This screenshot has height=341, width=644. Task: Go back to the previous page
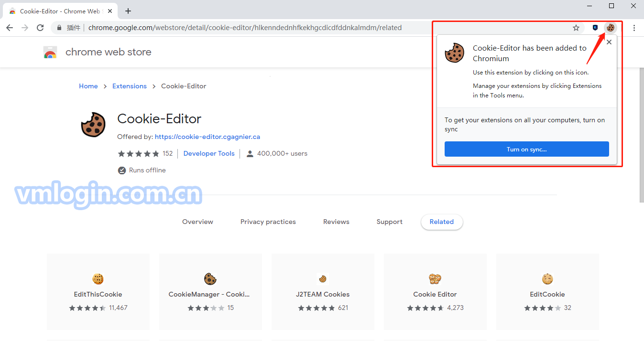(10, 28)
